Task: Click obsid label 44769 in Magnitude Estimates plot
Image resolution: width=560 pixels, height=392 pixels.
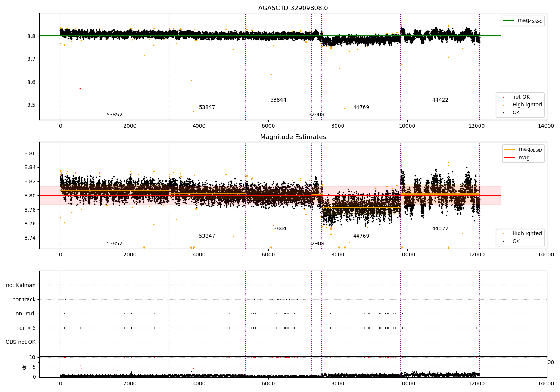Action: [x=361, y=236]
